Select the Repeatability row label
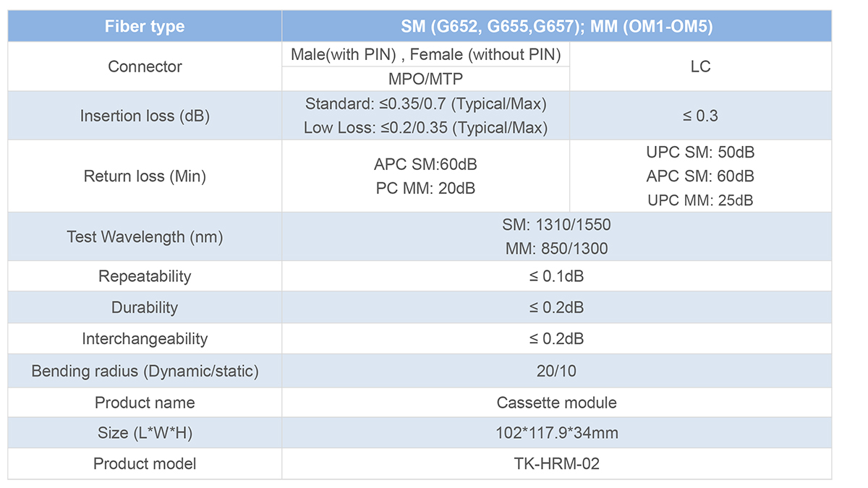This screenshot has height=488, width=868. pos(145,276)
